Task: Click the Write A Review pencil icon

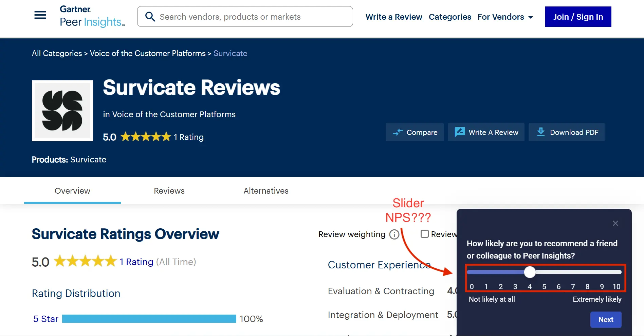Action: point(460,132)
